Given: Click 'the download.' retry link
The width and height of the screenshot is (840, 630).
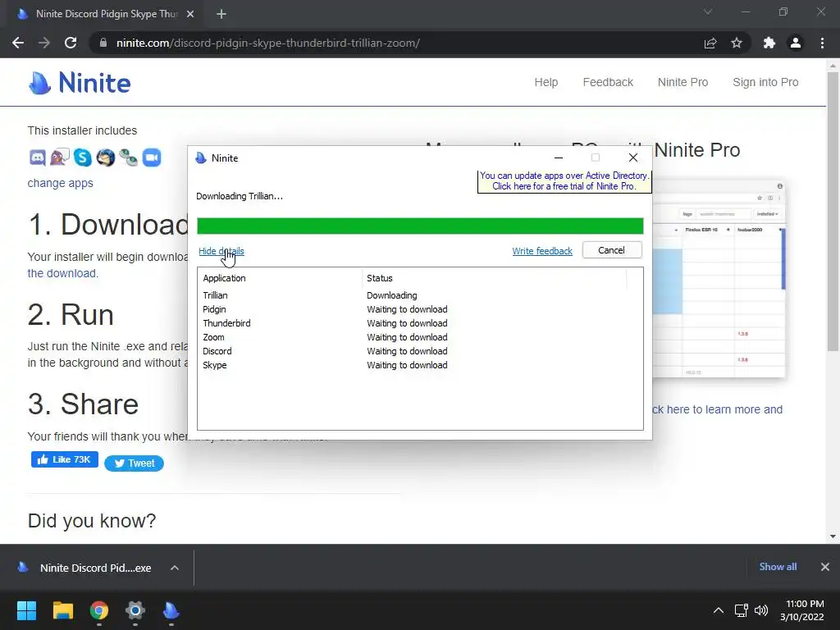Looking at the screenshot, I should point(62,273).
